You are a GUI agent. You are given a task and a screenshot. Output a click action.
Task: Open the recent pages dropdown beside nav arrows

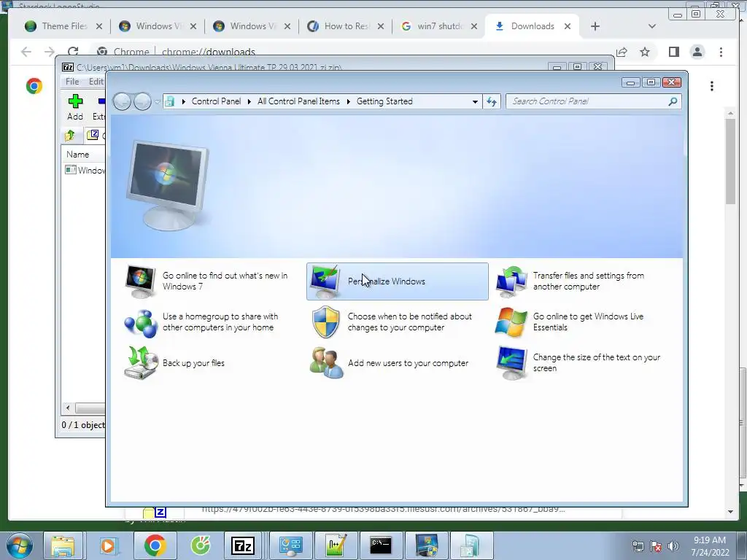[158, 101]
